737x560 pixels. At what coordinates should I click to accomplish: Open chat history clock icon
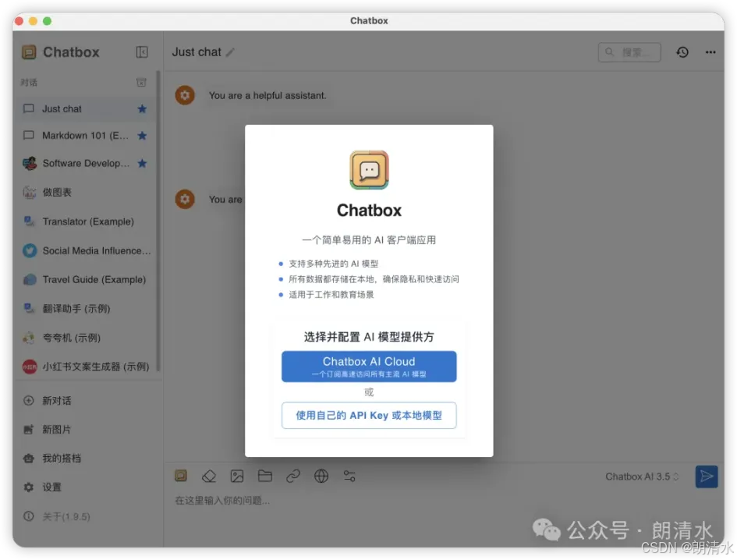[682, 52]
